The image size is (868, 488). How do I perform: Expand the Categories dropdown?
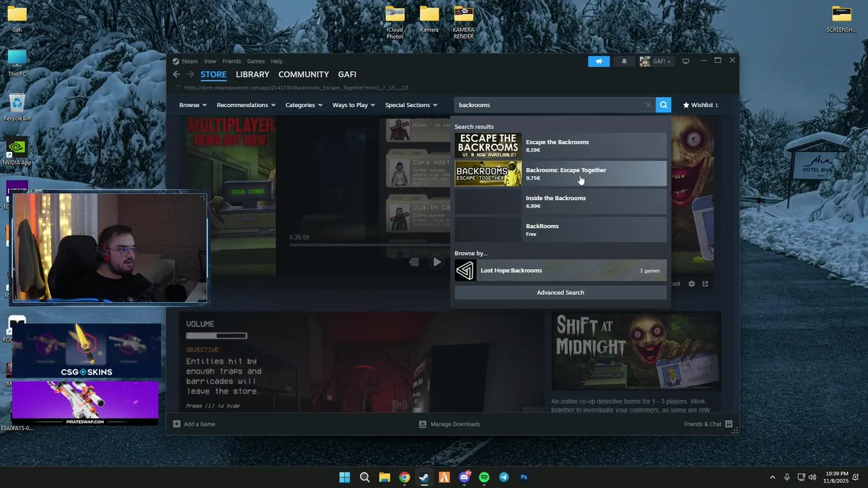(x=303, y=105)
